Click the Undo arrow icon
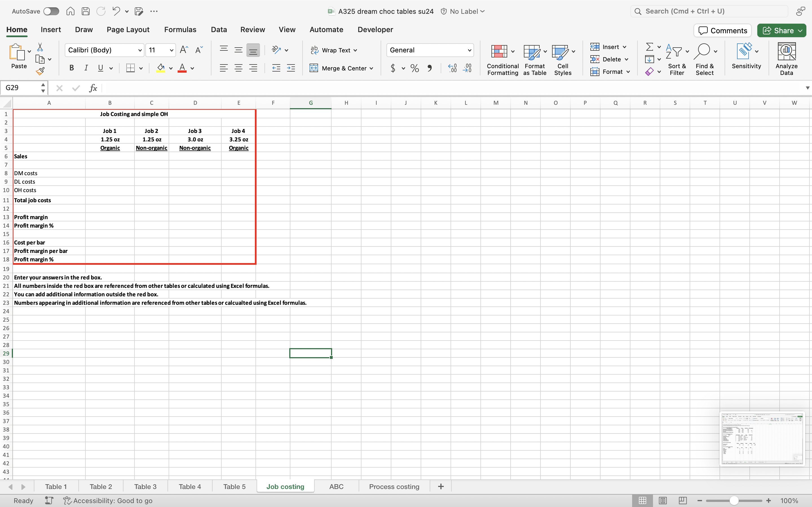The height and width of the screenshot is (507, 812). tap(116, 11)
